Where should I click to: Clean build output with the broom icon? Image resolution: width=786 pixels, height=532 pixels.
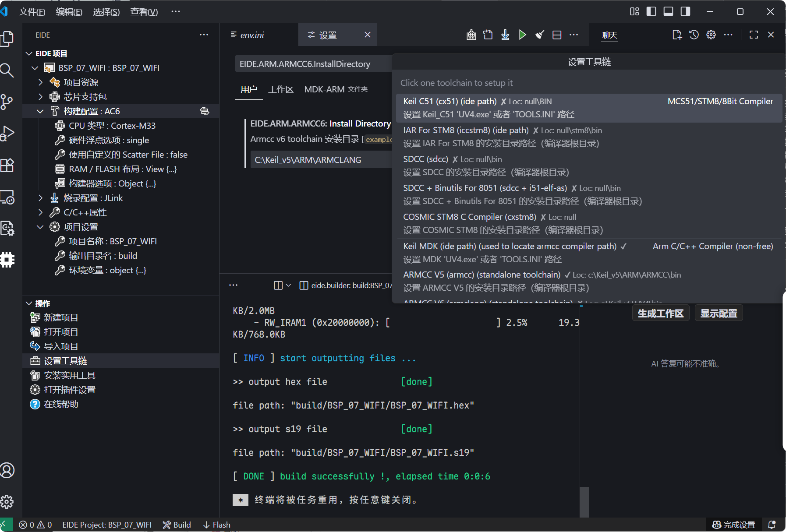539,35
